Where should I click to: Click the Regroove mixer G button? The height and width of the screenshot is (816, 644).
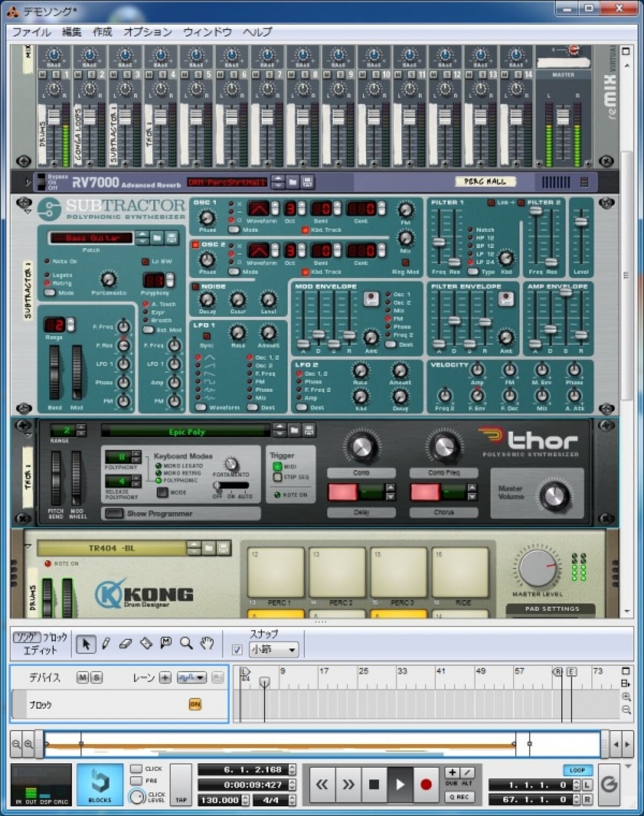tap(609, 785)
